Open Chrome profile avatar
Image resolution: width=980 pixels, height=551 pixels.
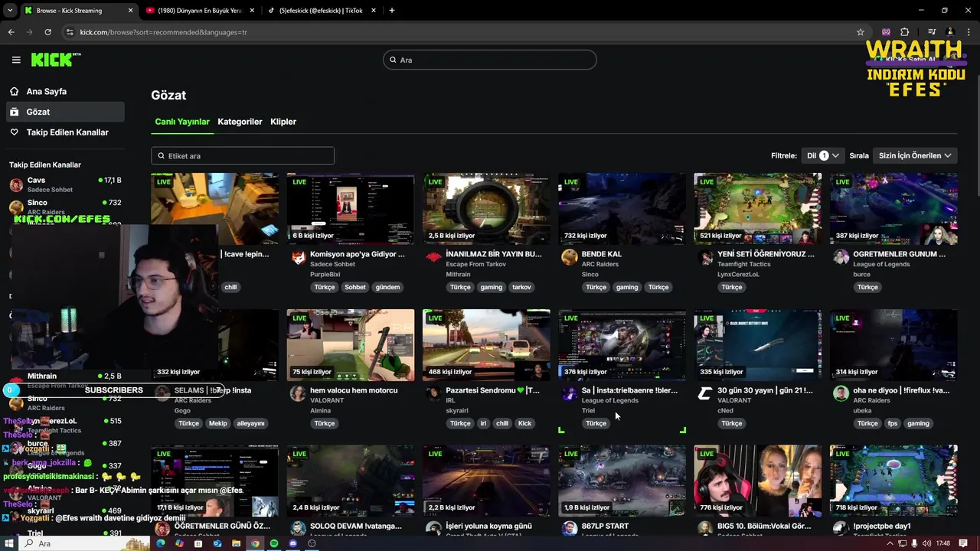(x=950, y=32)
